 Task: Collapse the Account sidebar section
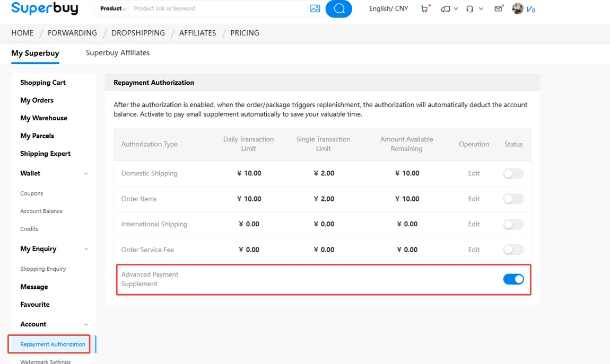click(86, 324)
